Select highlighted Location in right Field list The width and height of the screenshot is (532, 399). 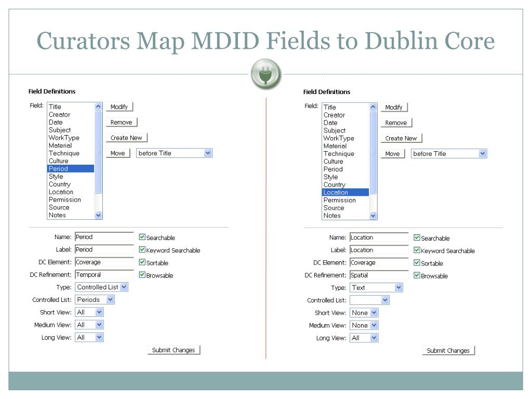345,192
